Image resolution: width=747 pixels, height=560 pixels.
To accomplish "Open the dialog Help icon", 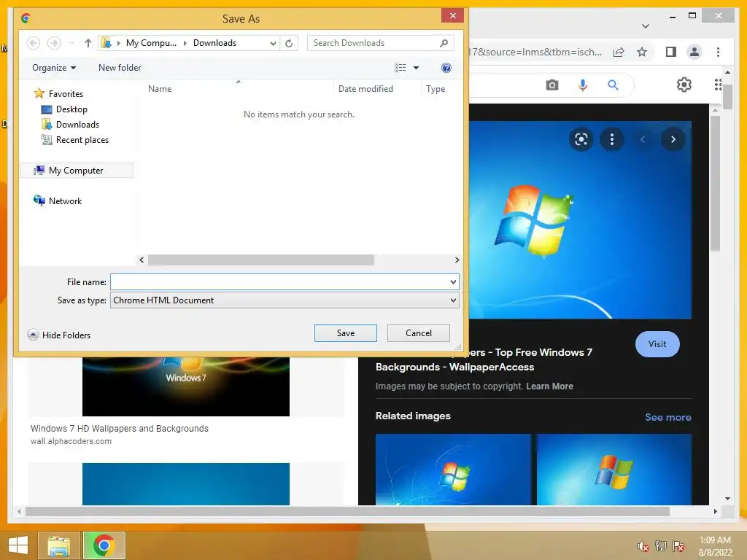I will click(446, 68).
